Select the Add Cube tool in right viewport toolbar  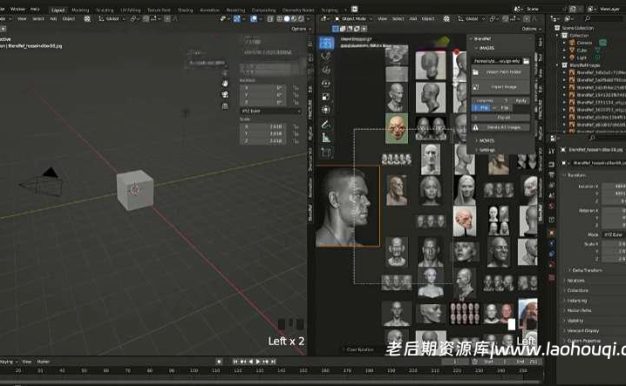pos(326,152)
